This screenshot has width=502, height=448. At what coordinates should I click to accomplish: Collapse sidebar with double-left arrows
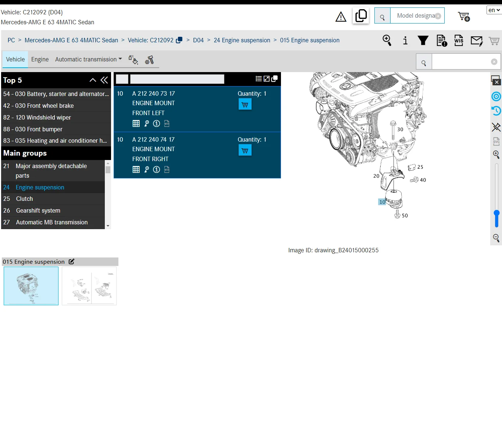click(x=104, y=80)
